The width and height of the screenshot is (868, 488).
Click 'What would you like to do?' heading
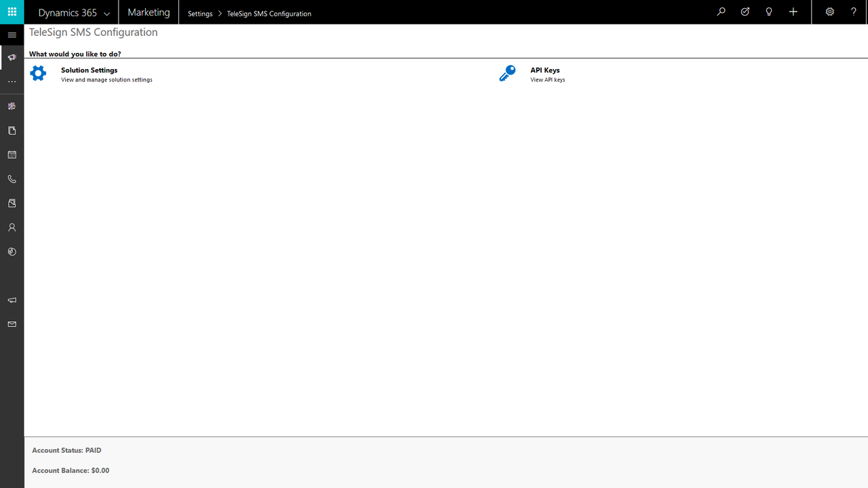75,54
